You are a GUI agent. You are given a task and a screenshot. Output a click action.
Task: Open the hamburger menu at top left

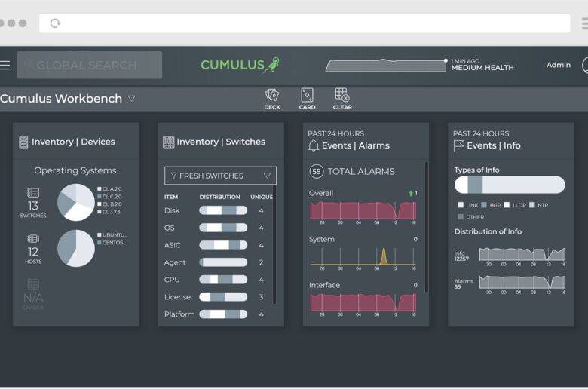click(5, 66)
